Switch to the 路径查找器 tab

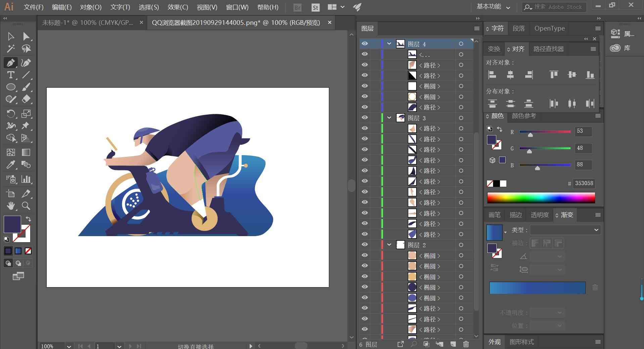pos(548,49)
